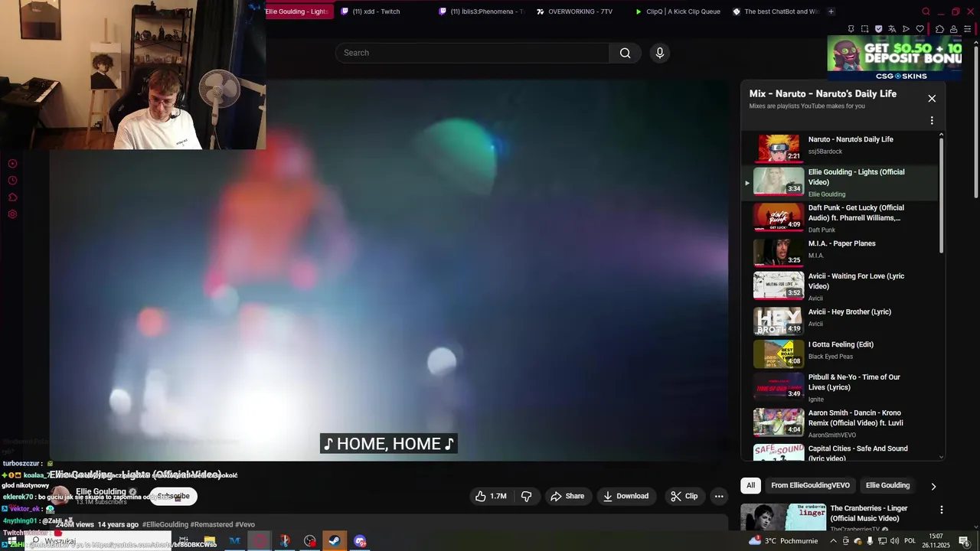The height and width of the screenshot is (551, 980).
Task: Open browser extensions puzzle icon
Action: click(x=940, y=29)
